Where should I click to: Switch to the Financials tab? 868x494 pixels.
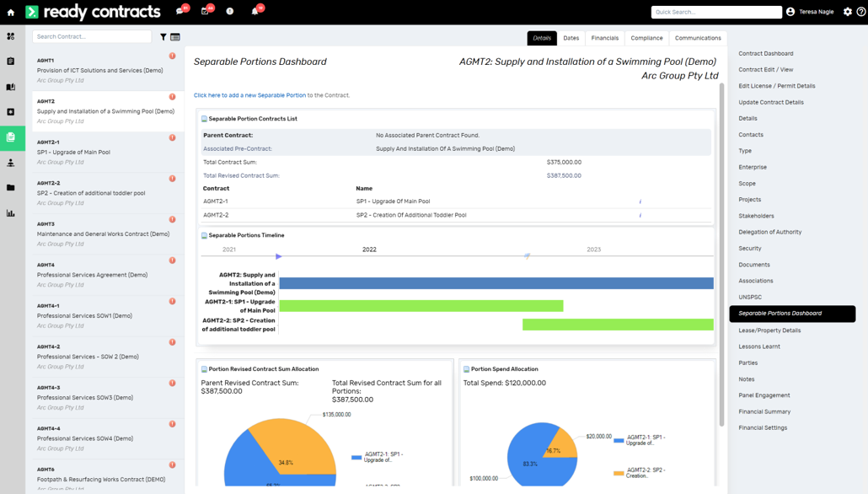coord(604,38)
